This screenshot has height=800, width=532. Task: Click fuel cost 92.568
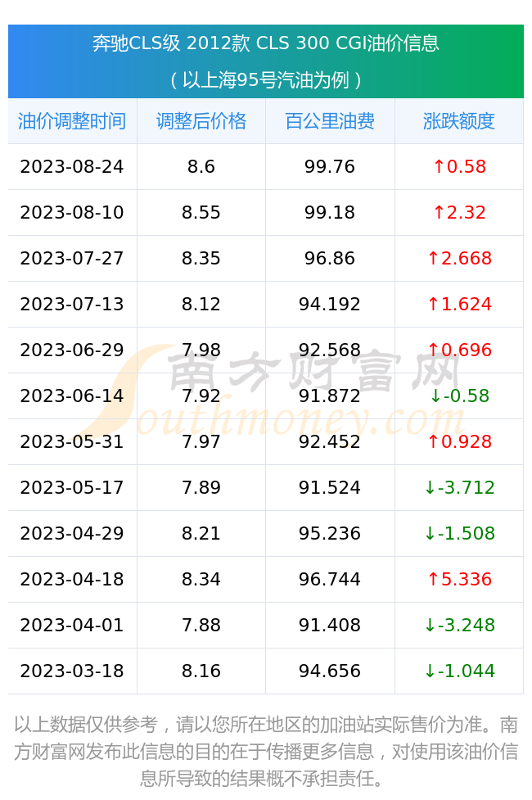tap(330, 350)
